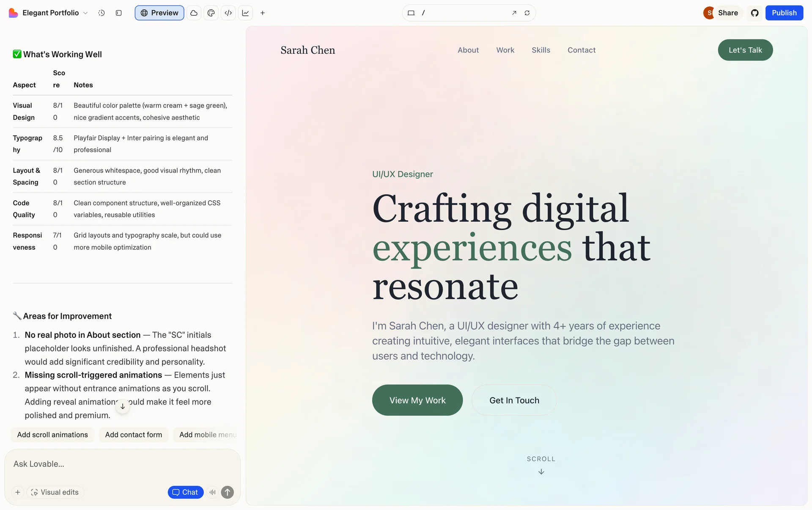Click the Publish button
Viewport: 812px width, 510px height.
(x=784, y=13)
